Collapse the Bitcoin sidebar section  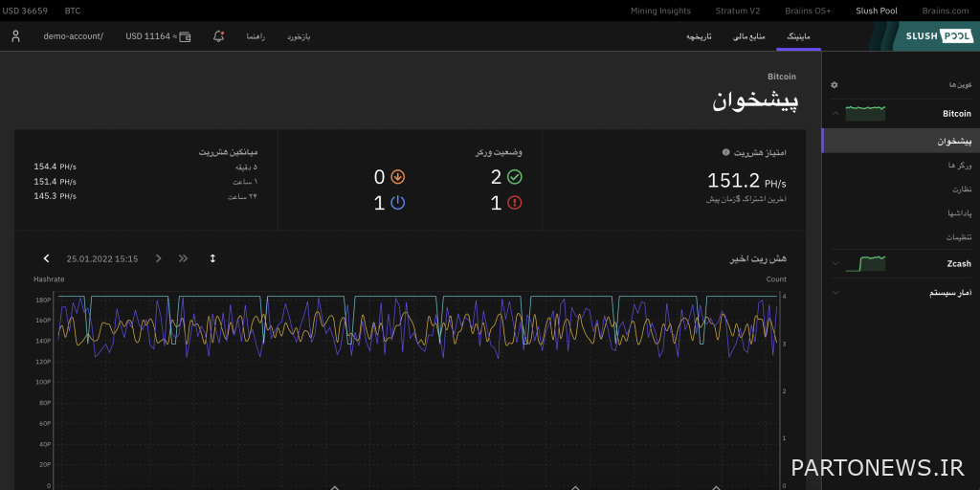tap(835, 114)
